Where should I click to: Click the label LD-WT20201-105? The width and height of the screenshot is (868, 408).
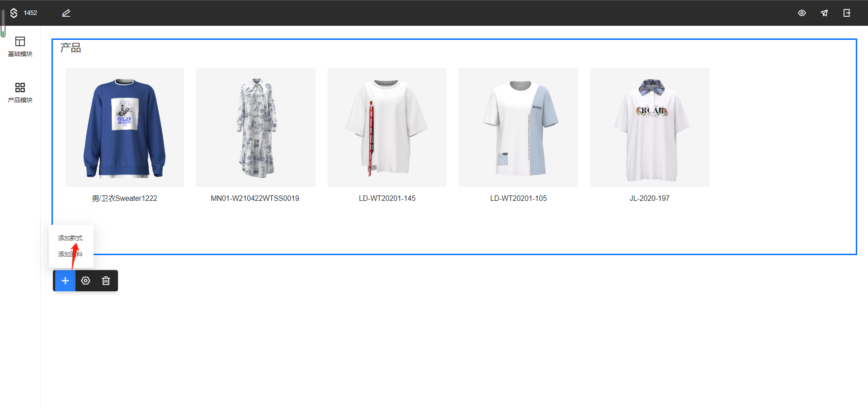coord(519,198)
